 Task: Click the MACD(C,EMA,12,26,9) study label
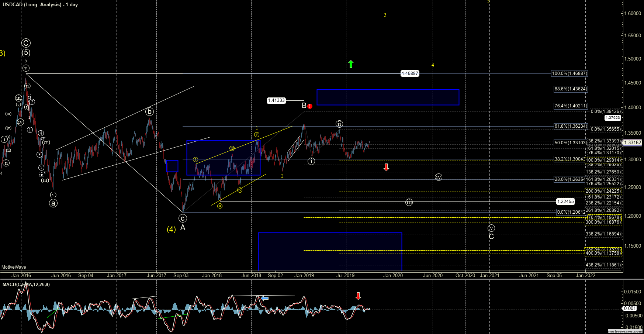pyautogui.click(x=26, y=285)
